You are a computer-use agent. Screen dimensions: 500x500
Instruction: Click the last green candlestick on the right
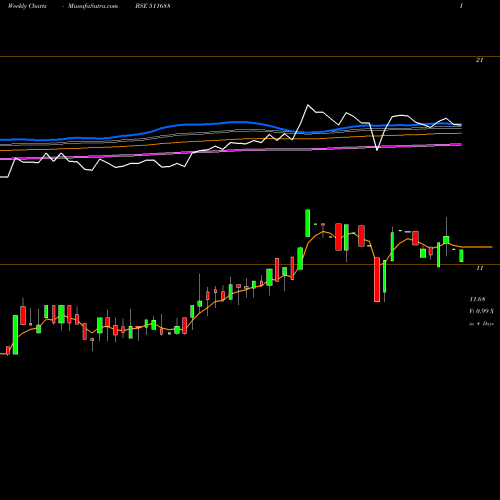coord(461,256)
